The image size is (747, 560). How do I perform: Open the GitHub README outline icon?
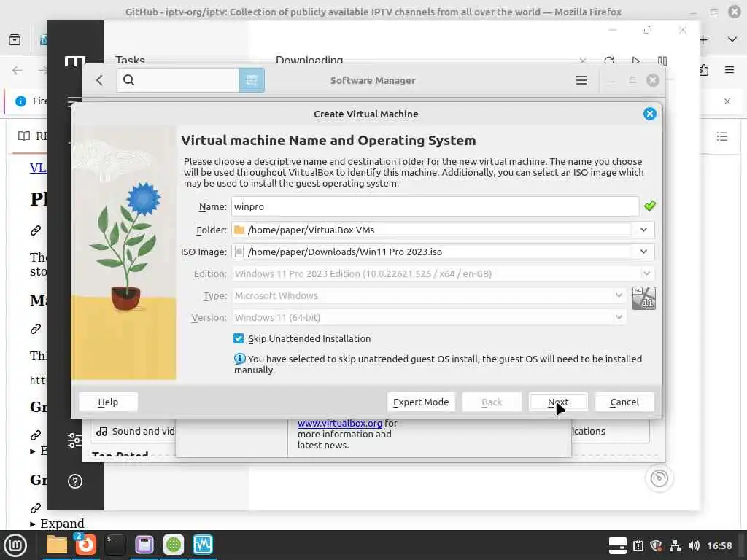(722, 136)
